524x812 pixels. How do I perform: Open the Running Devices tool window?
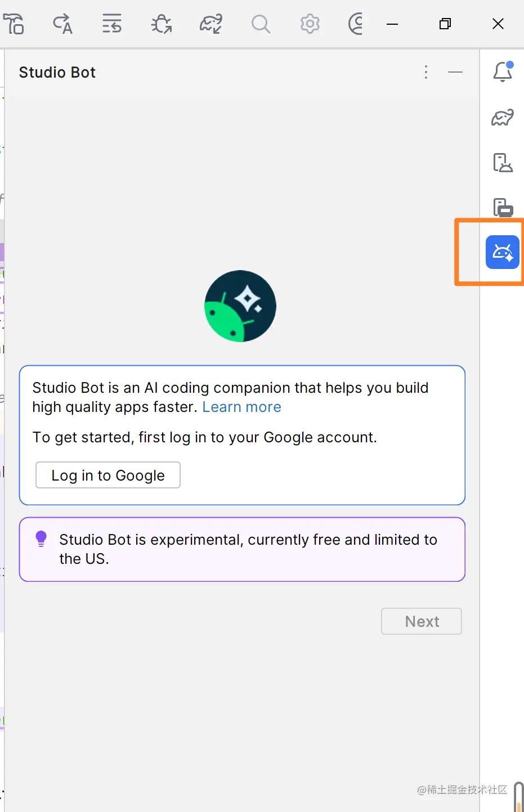(503, 207)
